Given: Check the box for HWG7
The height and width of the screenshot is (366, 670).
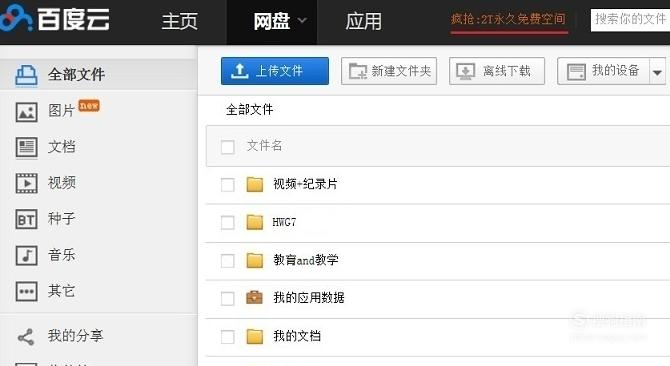Looking at the screenshot, I should coord(227,223).
